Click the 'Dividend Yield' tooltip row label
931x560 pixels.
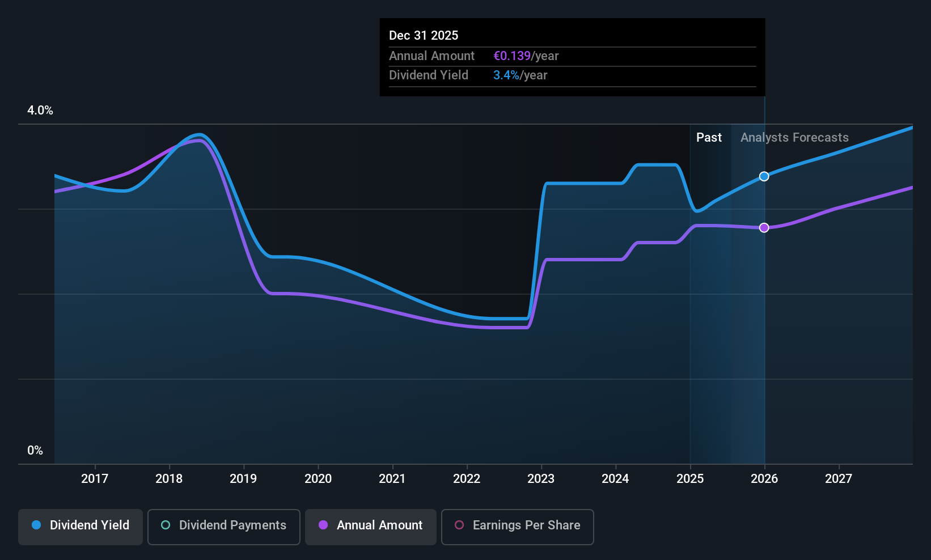429,75
